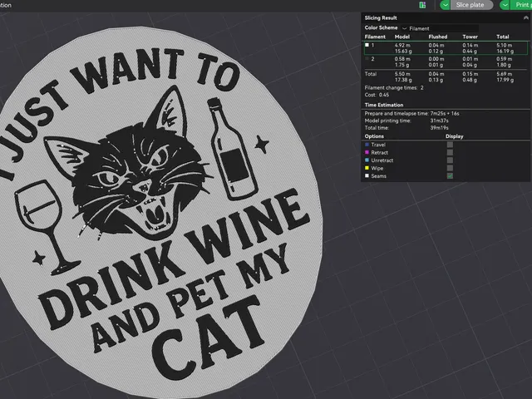Click the Cost: 0.45 line
Screen dimensions: 532x399
[x=377, y=95]
